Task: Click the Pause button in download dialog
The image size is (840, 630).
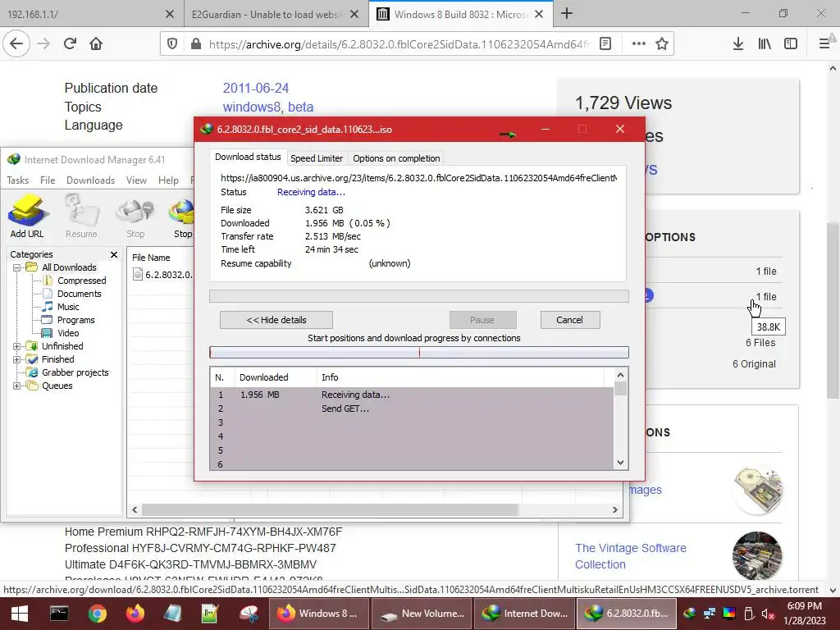Action: 482,320
